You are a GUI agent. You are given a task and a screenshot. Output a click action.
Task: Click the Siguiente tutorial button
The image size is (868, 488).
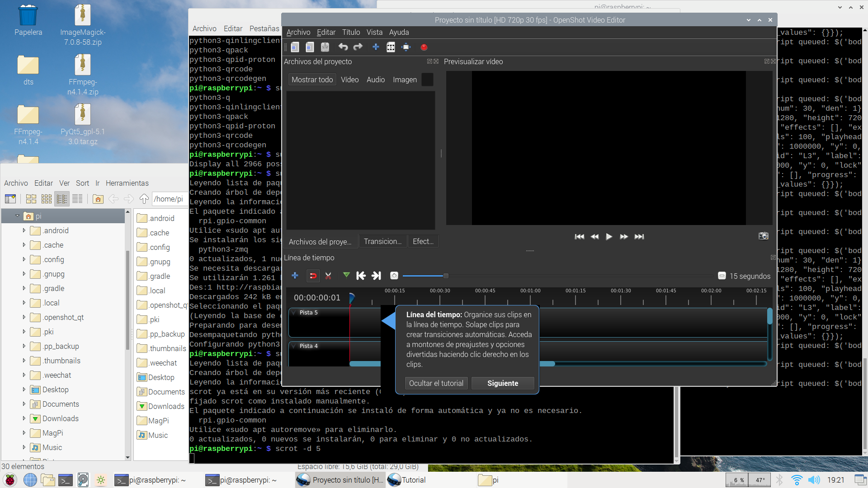click(x=502, y=383)
